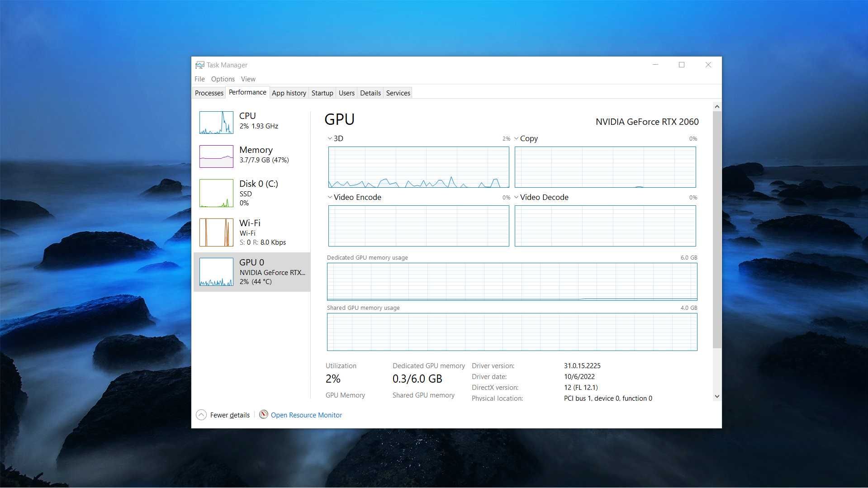
Task: Switch to the Processes tab
Action: click(209, 93)
